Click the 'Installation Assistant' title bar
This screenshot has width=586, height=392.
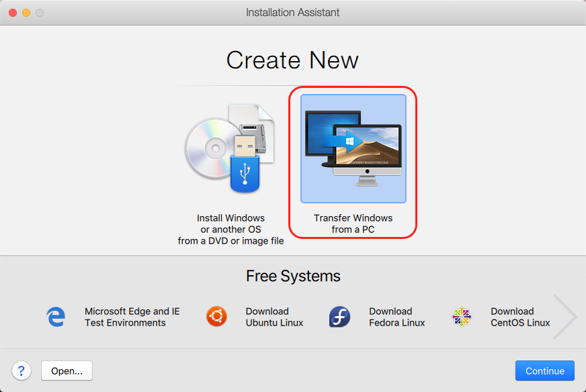(x=293, y=13)
